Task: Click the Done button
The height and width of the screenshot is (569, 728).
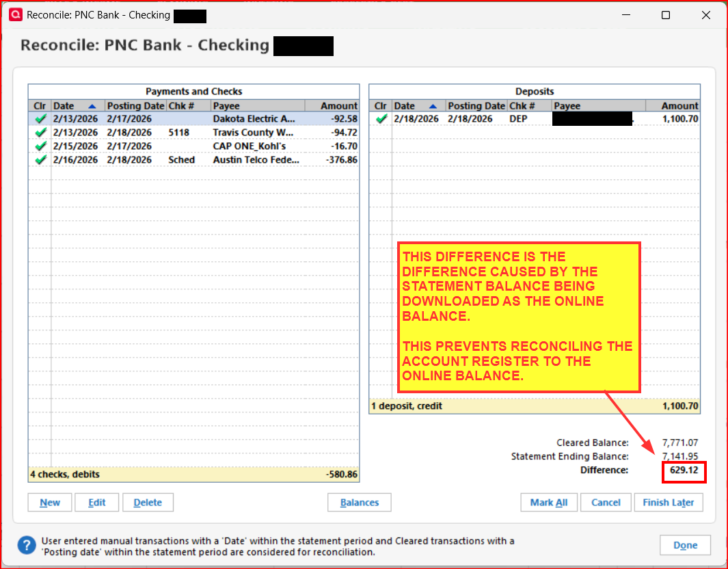Action: point(686,545)
